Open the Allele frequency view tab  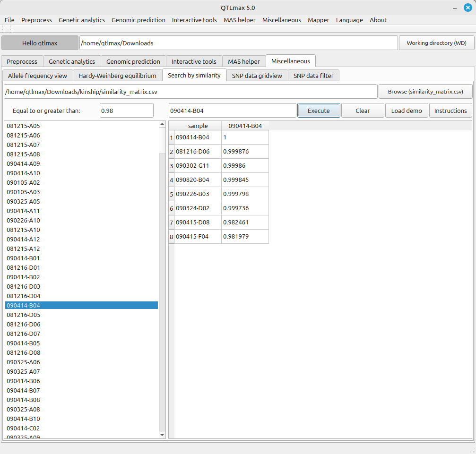[x=38, y=76]
